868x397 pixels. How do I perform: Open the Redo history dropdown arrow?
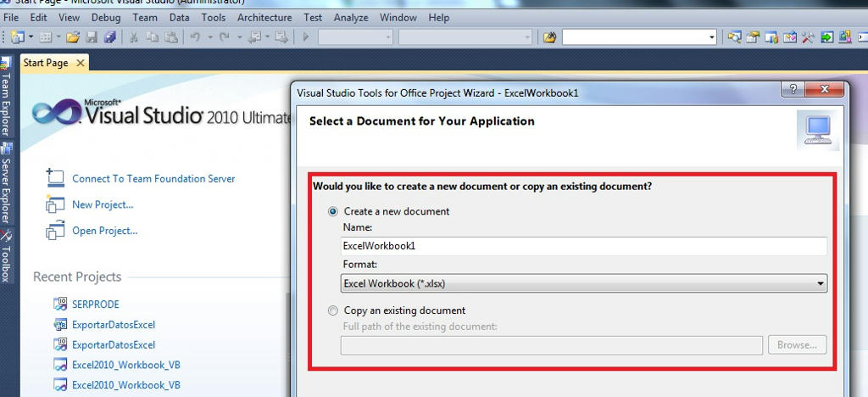(x=240, y=37)
